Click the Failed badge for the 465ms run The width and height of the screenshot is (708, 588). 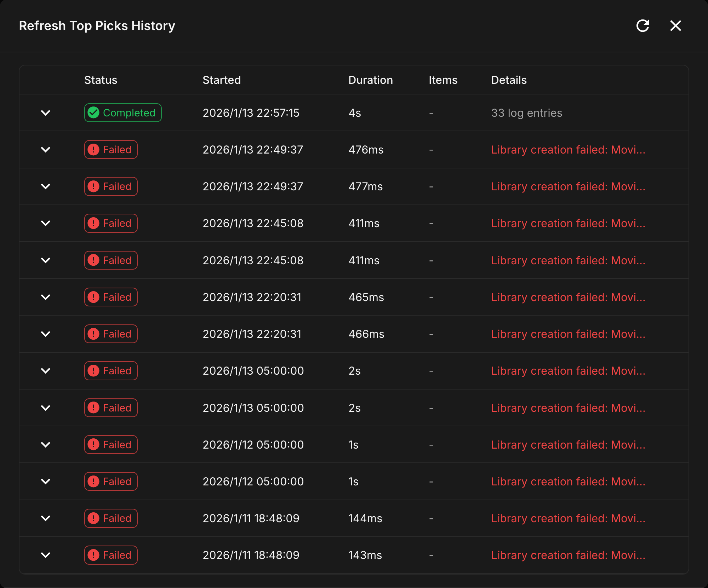pos(111,297)
